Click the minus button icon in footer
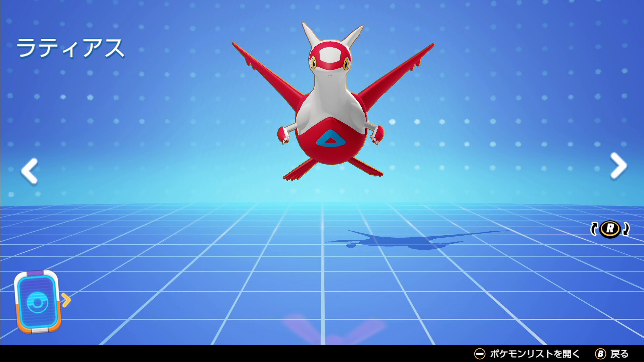The image size is (644, 362). click(x=480, y=354)
